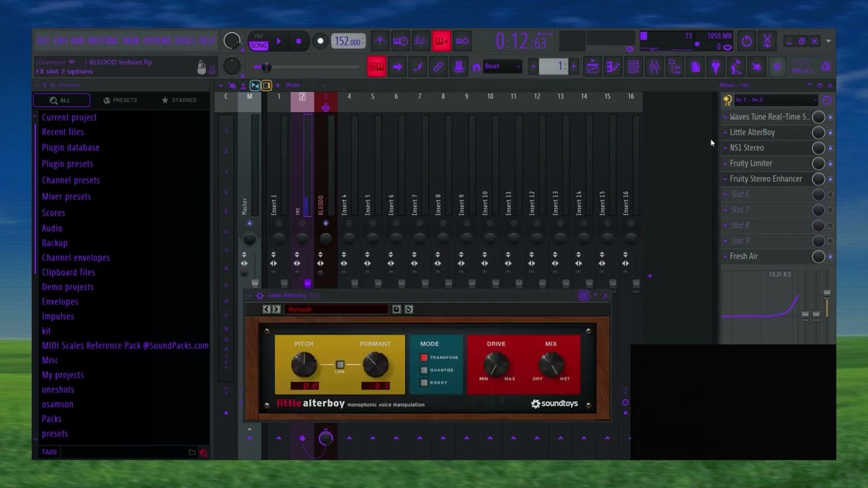
Task: Click the 152.000 tempo field
Action: click(x=349, y=41)
